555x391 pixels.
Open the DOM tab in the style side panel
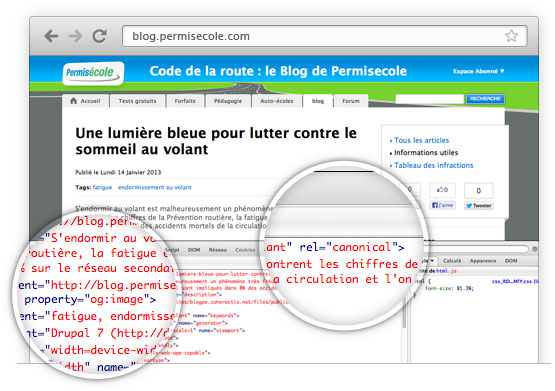tap(511, 261)
